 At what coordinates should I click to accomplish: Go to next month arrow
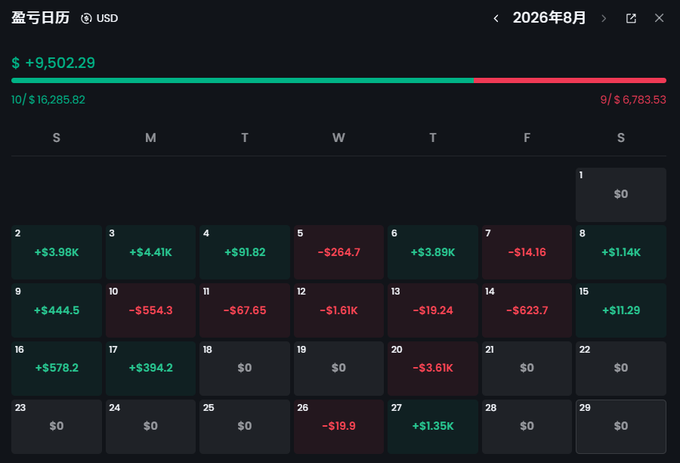(x=603, y=18)
